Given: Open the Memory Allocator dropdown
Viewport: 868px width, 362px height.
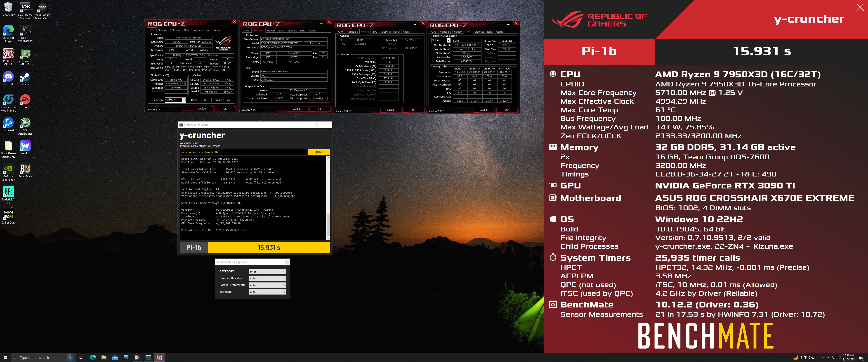Looking at the screenshot, I should pos(268,278).
